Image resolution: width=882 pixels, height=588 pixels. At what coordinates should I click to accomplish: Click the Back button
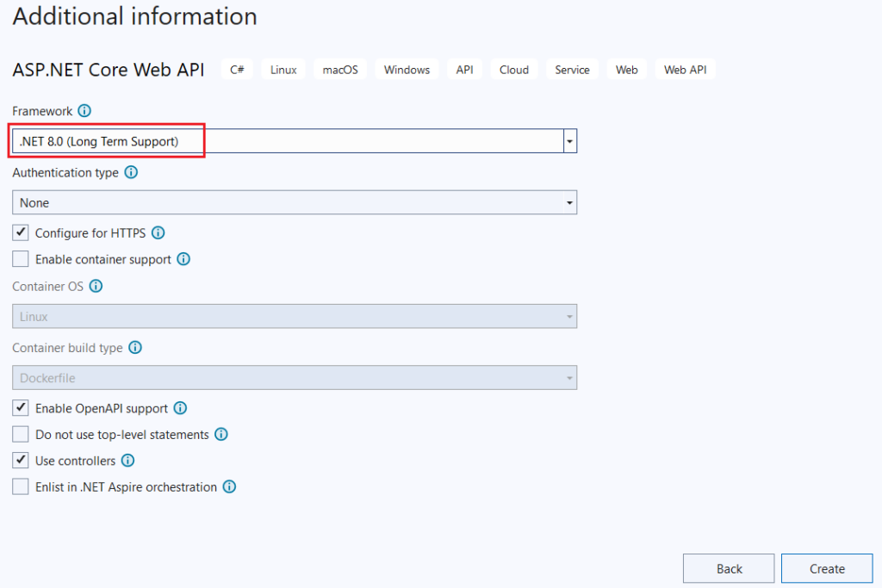click(x=729, y=569)
